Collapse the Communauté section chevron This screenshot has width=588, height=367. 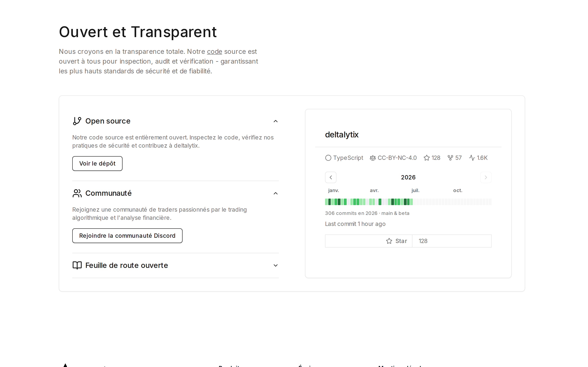[276, 193]
